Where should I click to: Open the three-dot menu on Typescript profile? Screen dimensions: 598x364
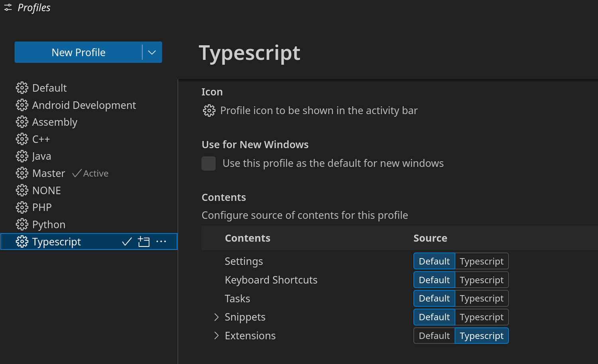tap(161, 242)
